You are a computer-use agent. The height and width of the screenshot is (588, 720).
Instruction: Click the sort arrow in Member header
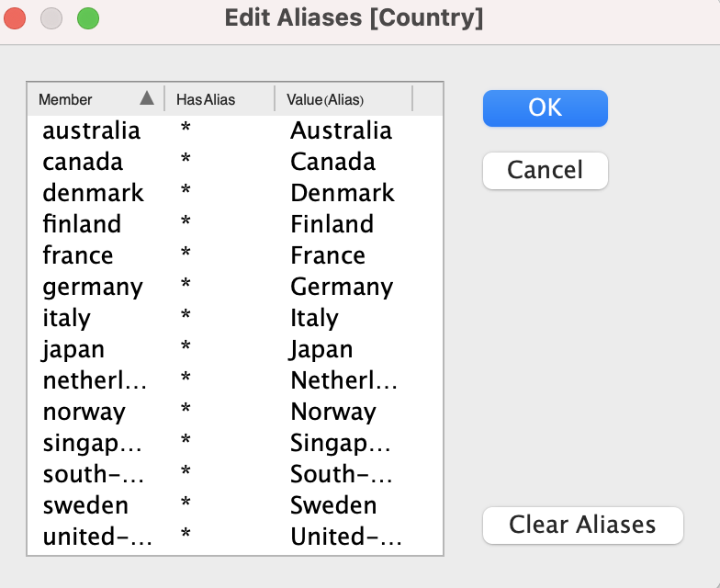[x=147, y=99]
